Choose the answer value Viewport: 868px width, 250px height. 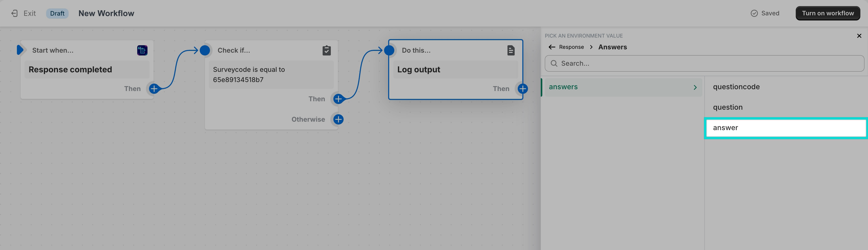(x=786, y=128)
